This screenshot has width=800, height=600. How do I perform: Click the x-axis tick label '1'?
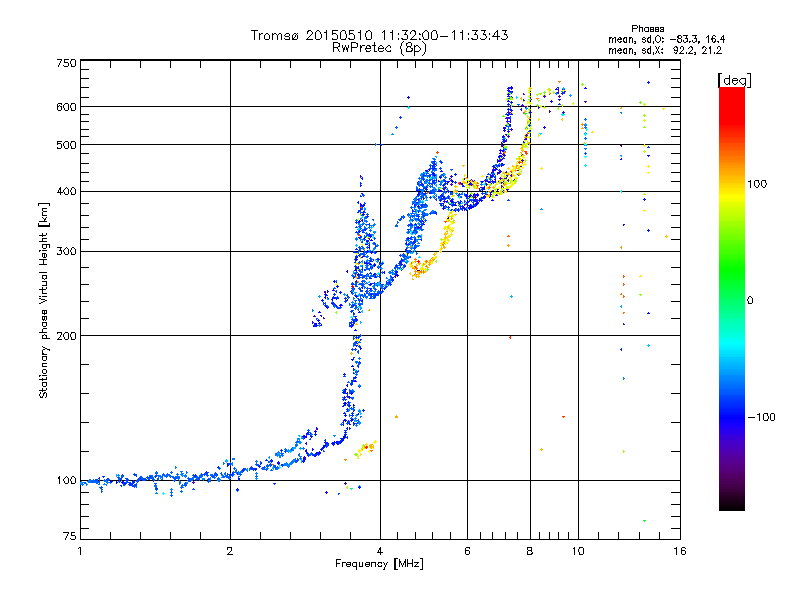coord(80,551)
